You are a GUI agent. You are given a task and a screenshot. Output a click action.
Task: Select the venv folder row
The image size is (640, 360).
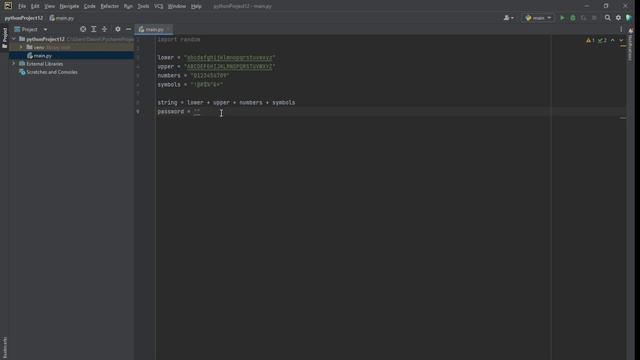pos(72,47)
